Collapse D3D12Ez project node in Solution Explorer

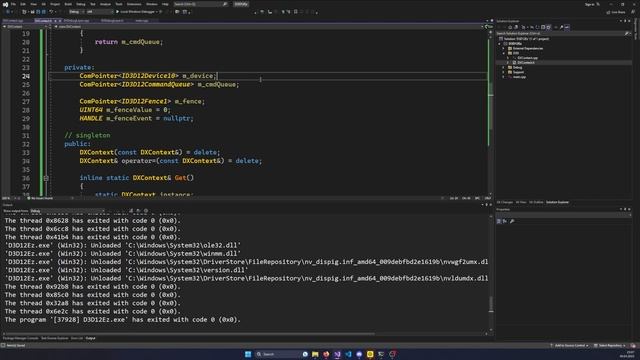[499, 43]
